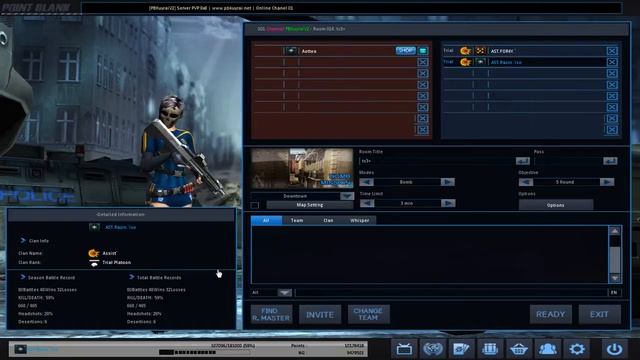Click the Assist clan emblem in detailed information

coord(93,253)
